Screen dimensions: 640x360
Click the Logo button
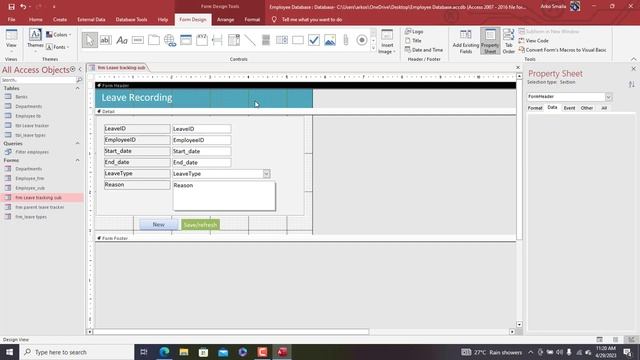click(x=414, y=31)
